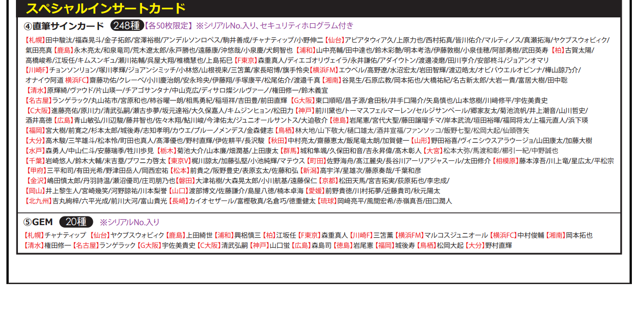The width and height of the screenshot is (644, 315).
Task: Click the 20種 black badge
Action: coord(76,222)
